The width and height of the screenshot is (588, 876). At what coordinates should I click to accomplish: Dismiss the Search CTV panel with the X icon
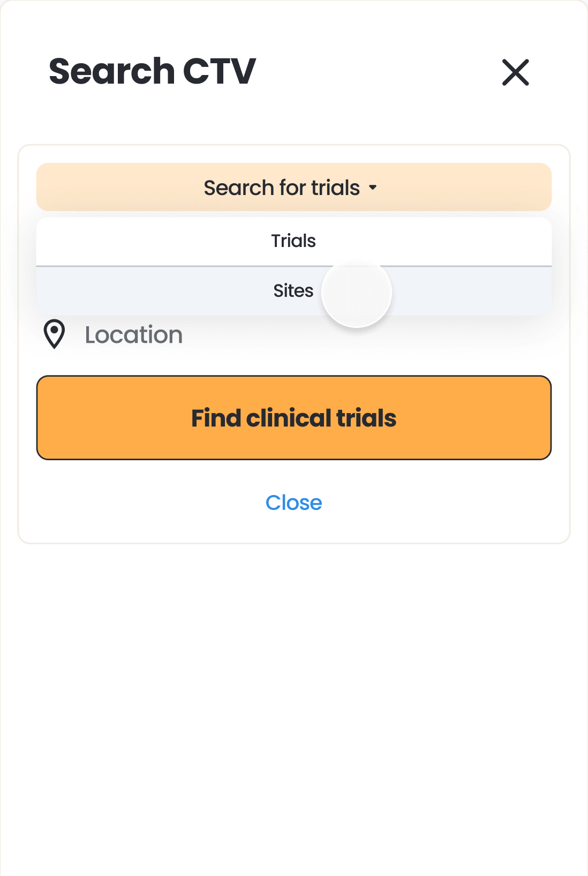(515, 72)
